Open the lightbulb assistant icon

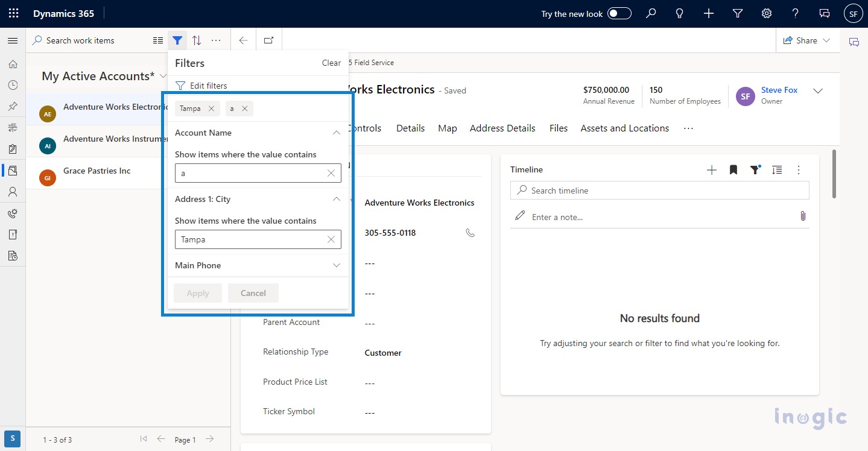coord(680,13)
